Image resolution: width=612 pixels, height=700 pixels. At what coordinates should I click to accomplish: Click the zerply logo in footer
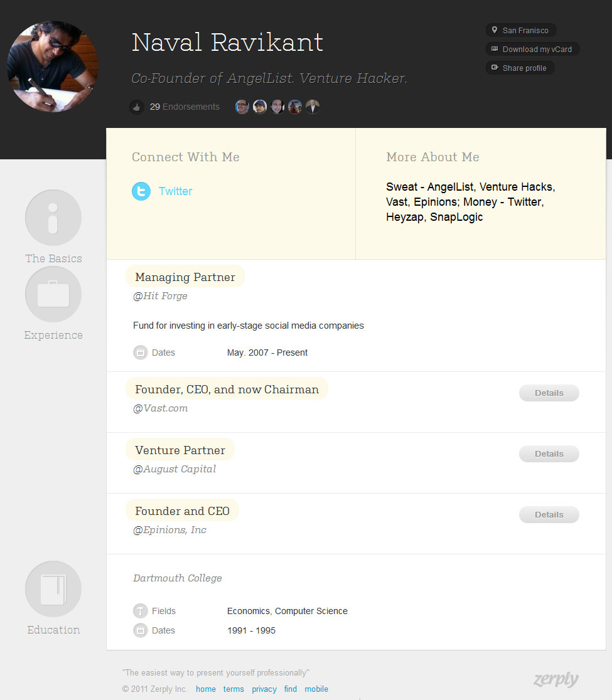556,679
